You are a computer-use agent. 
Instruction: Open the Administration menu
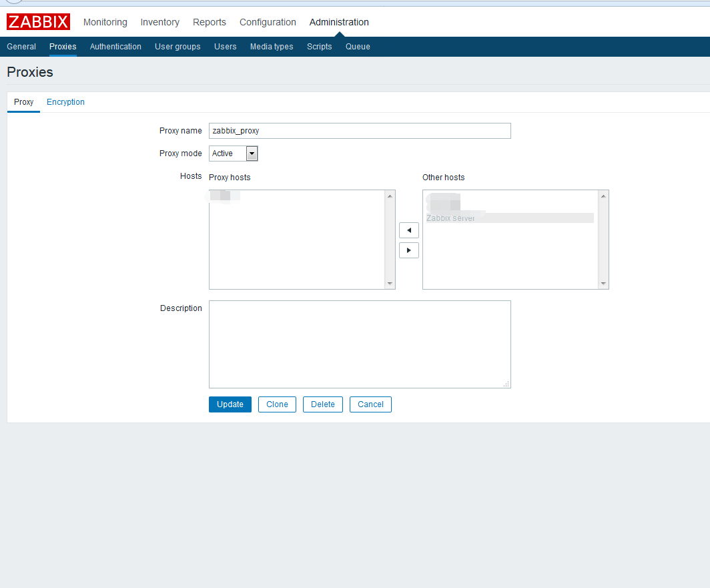[339, 22]
